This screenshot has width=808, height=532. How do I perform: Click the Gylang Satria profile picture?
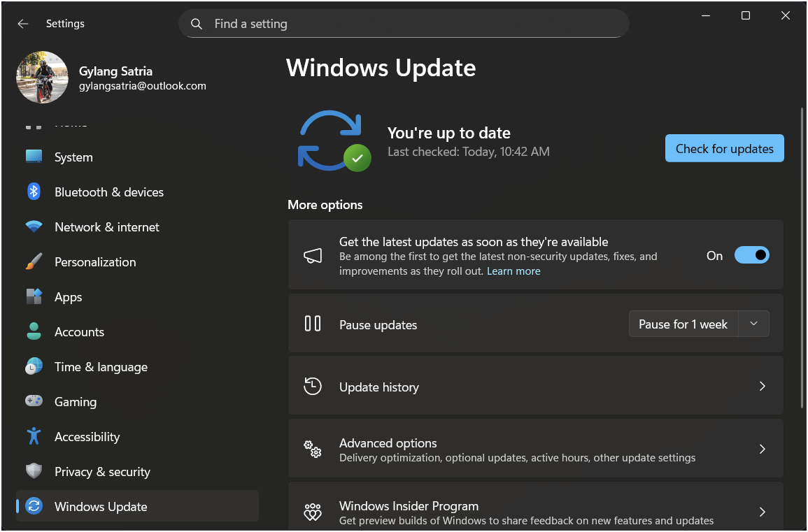(x=42, y=78)
